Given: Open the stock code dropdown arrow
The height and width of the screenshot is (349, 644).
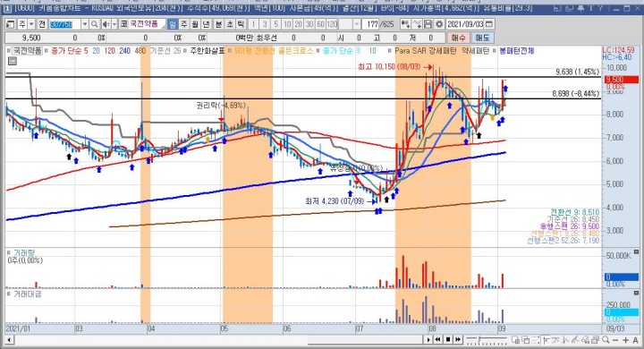Looking at the screenshot, I should point(85,24).
